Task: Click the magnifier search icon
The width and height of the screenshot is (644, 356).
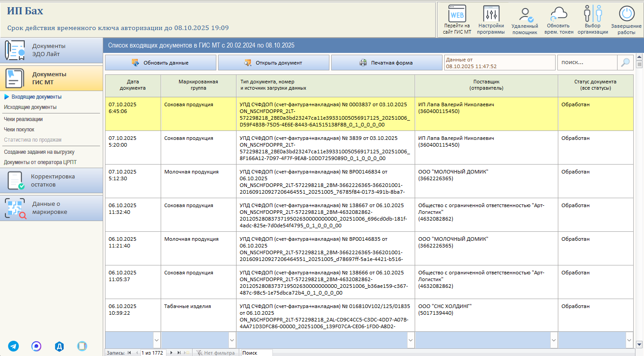Action: (x=625, y=63)
